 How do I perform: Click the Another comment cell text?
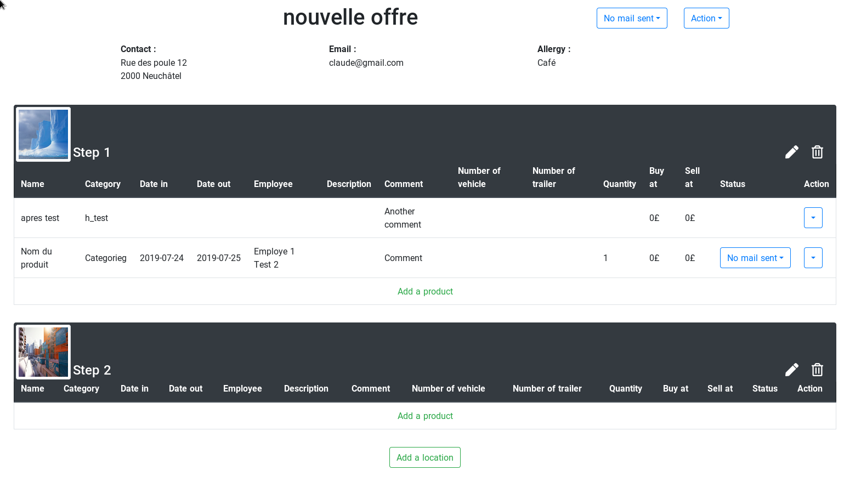[403, 218]
